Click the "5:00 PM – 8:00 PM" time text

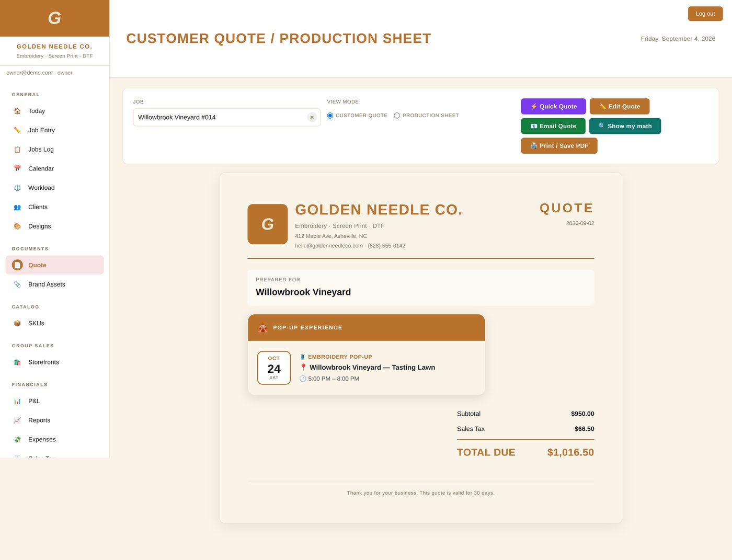point(334,379)
